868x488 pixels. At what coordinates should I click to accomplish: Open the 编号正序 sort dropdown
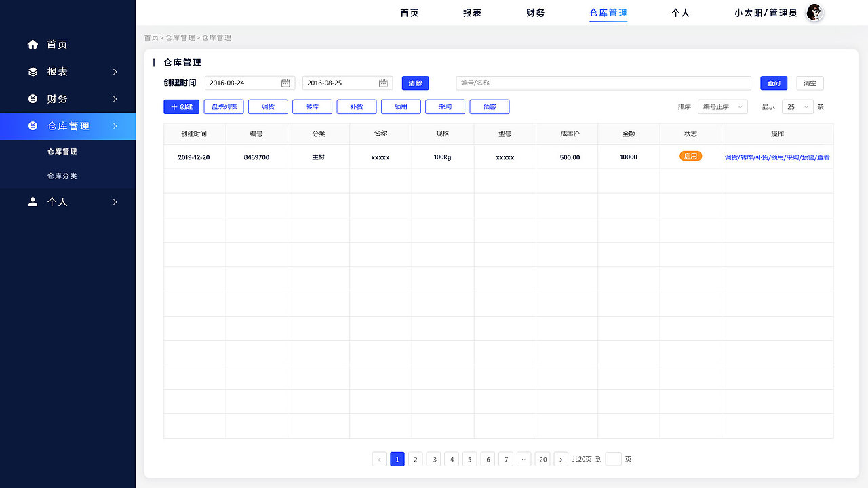(x=722, y=106)
